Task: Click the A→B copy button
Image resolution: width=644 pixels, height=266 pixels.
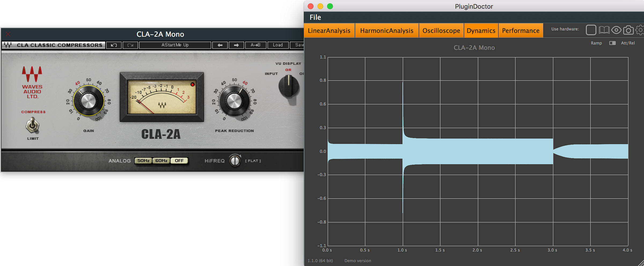Action: click(255, 45)
